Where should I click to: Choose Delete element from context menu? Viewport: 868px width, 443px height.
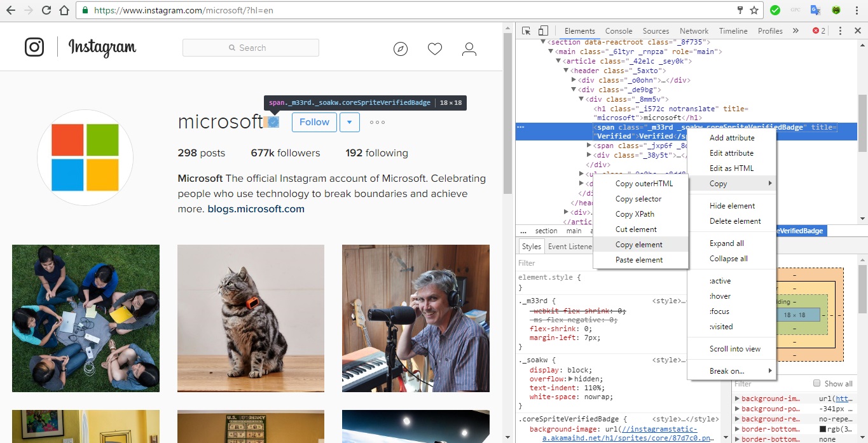pos(732,221)
